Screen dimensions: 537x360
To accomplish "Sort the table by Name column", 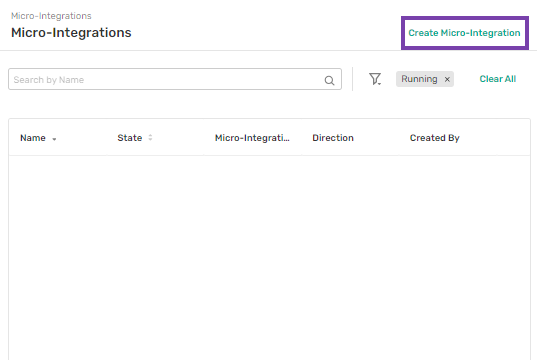I will tap(38, 138).
